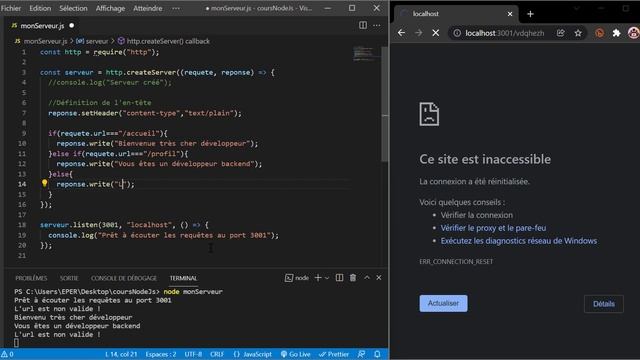
Task: Select encoding UTF-8 in status bar
Action: coord(193,354)
